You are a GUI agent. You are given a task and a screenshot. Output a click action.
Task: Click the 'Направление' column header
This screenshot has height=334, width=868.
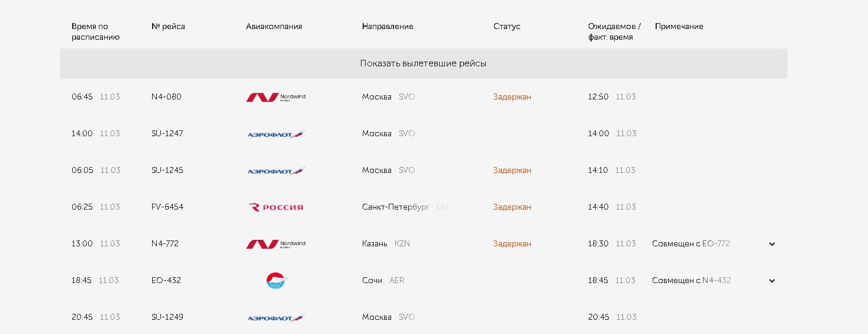click(388, 27)
